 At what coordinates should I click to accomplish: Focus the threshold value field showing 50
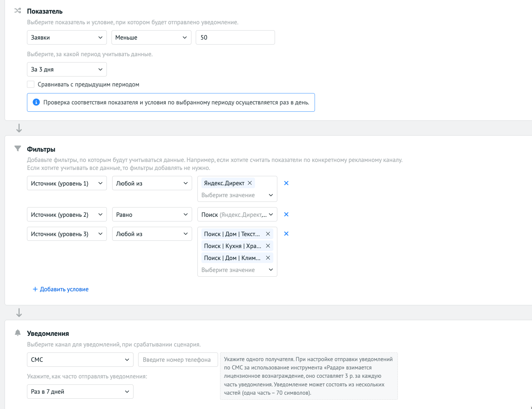pos(235,38)
